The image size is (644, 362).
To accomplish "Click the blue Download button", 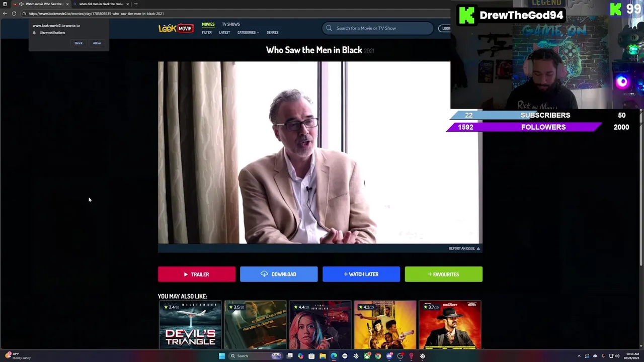I will (x=279, y=275).
